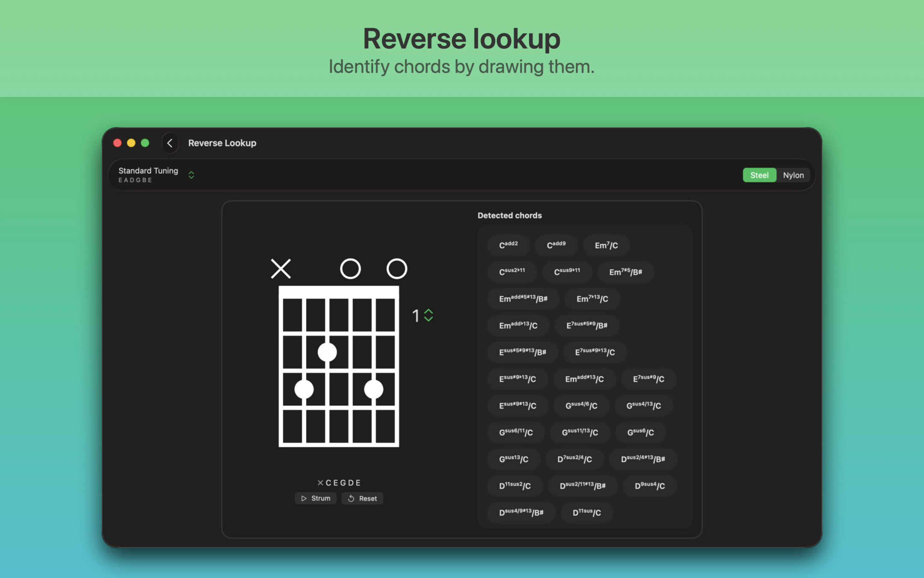Viewport: 924px width, 578px height.
Task: Select the D7sus2/4/C chord chip
Action: [575, 459]
